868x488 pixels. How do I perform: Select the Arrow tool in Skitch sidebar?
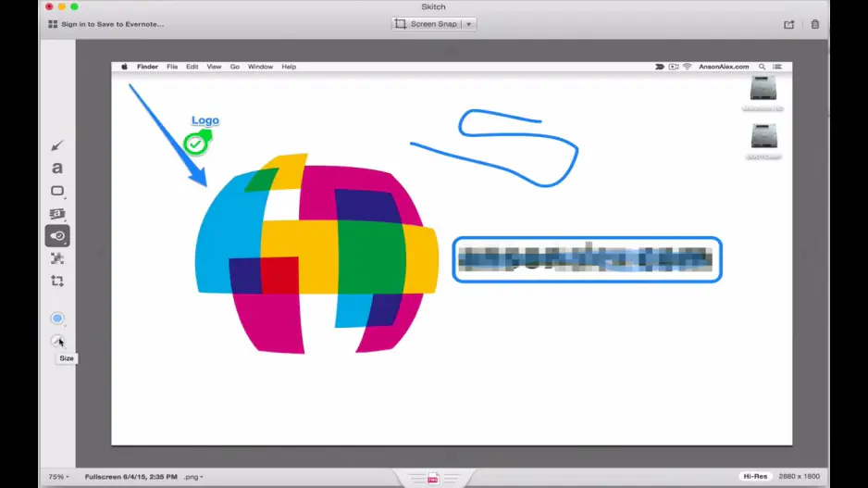point(57,145)
